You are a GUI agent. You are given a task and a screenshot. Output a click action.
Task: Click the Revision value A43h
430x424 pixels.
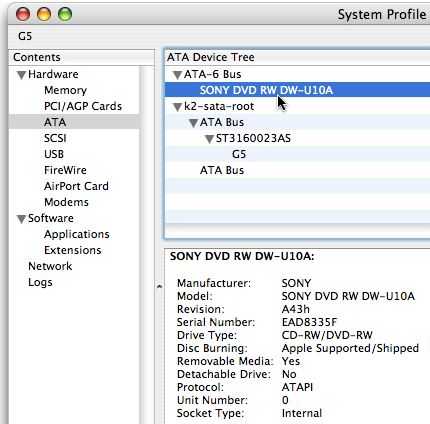[x=296, y=309]
